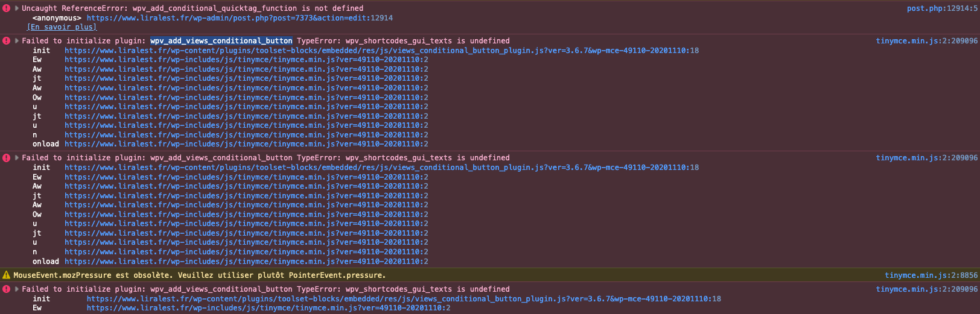Viewport: 980px width, 314px height.
Task: Open the onload frame URL in second stack trace
Action: tap(246, 262)
